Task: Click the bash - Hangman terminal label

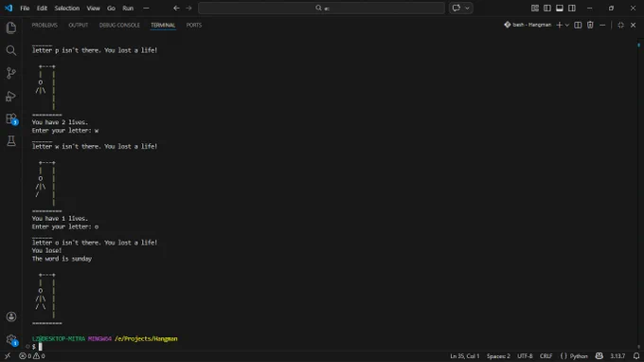Action: 528,25
